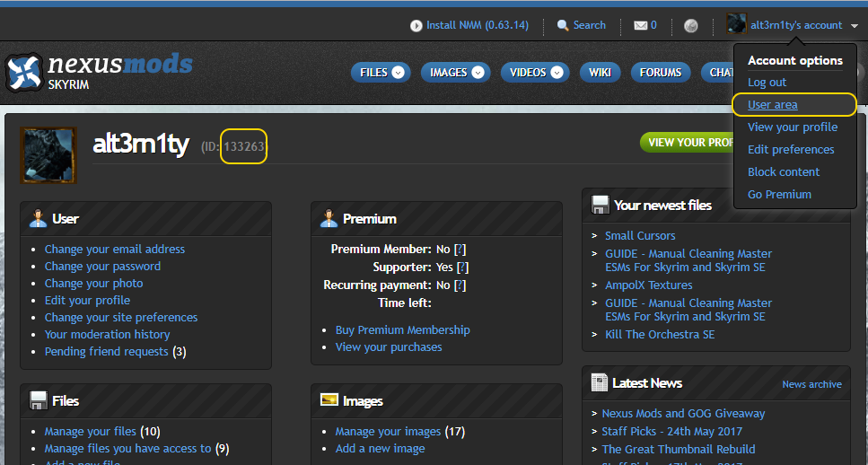868x465 pixels.
Task: Open Add a new image link
Action: pos(381,449)
